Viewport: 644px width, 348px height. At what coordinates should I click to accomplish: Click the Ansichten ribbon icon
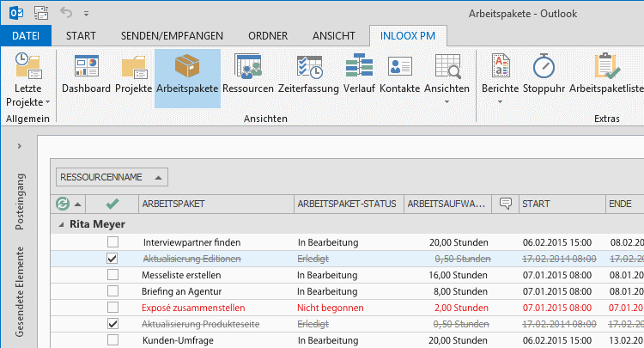click(x=447, y=66)
